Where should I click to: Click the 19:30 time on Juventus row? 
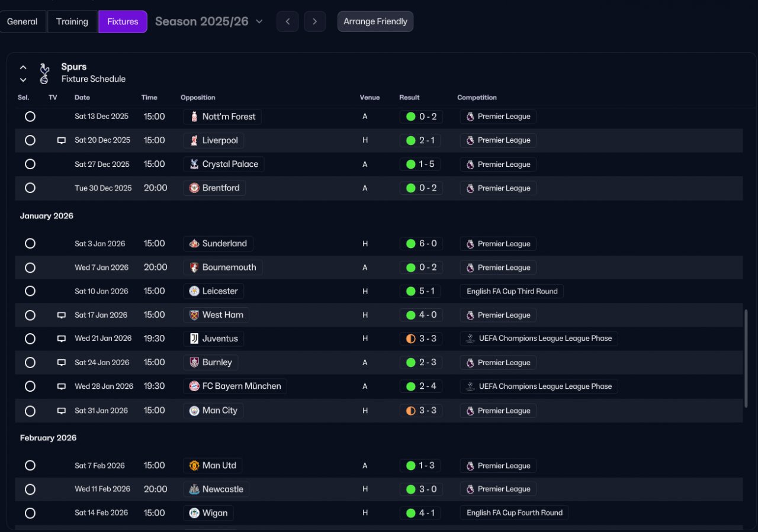(155, 338)
